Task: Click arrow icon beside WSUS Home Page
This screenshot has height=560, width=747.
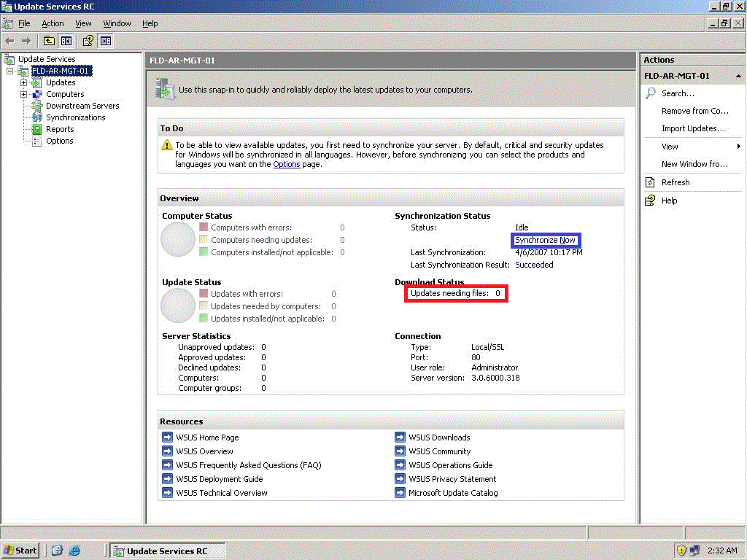Action: pyautogui.click(x=167, y=437)
